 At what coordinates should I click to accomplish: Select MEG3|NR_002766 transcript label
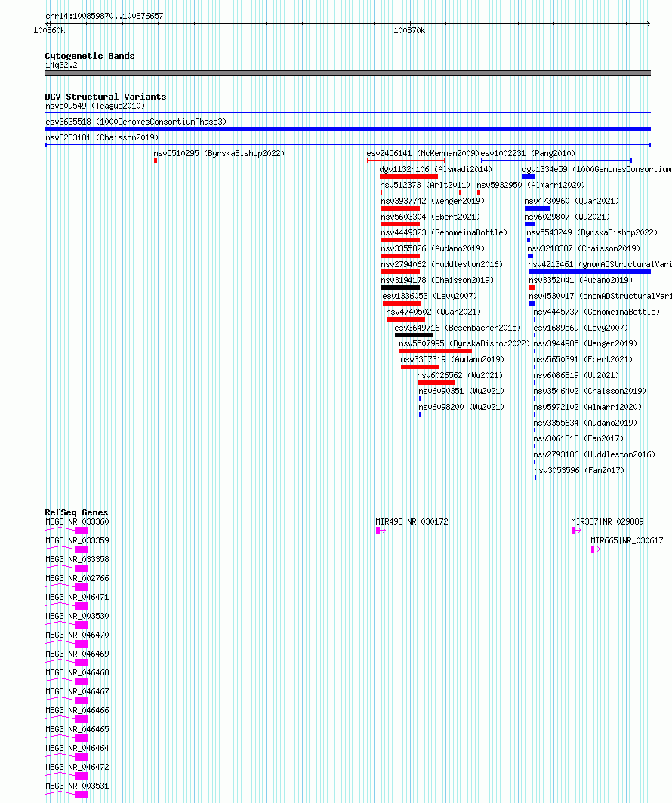point(77,579)
